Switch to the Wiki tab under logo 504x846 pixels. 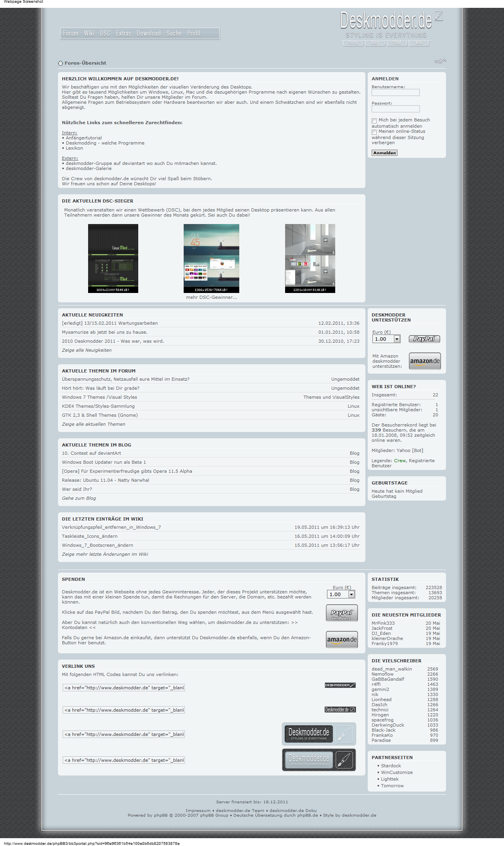(x=419, y=43)
